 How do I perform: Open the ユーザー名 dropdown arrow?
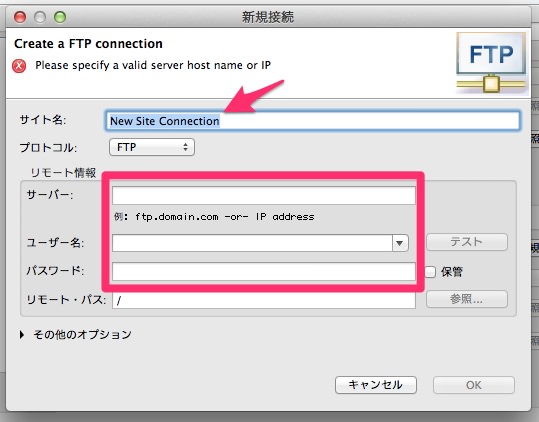pyautogui.click(x=399, y=243)
